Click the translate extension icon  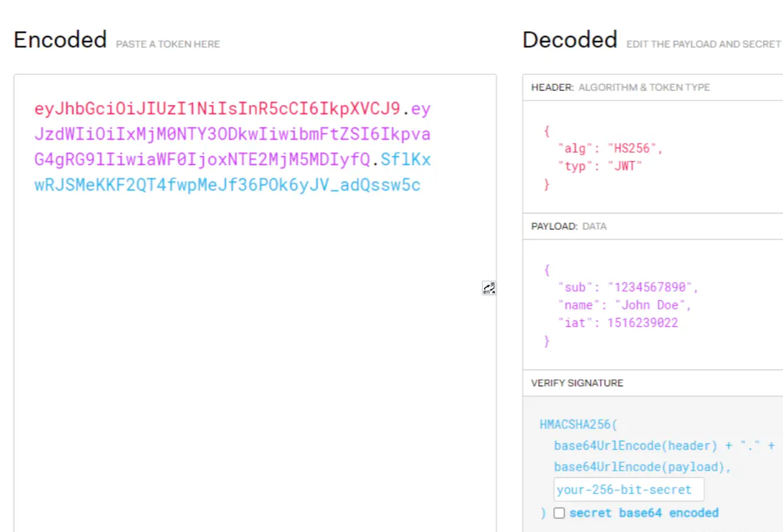pos(488,288)
